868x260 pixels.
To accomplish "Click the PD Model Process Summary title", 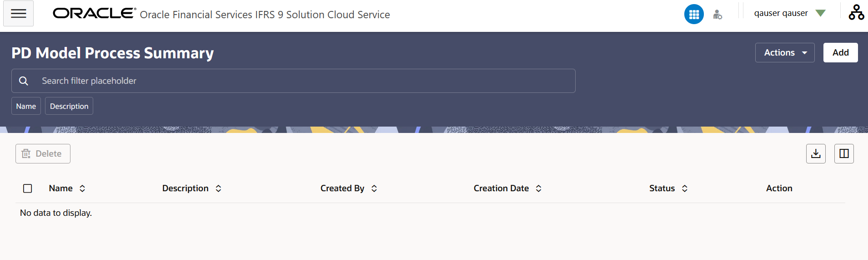I will coord(112,53).
